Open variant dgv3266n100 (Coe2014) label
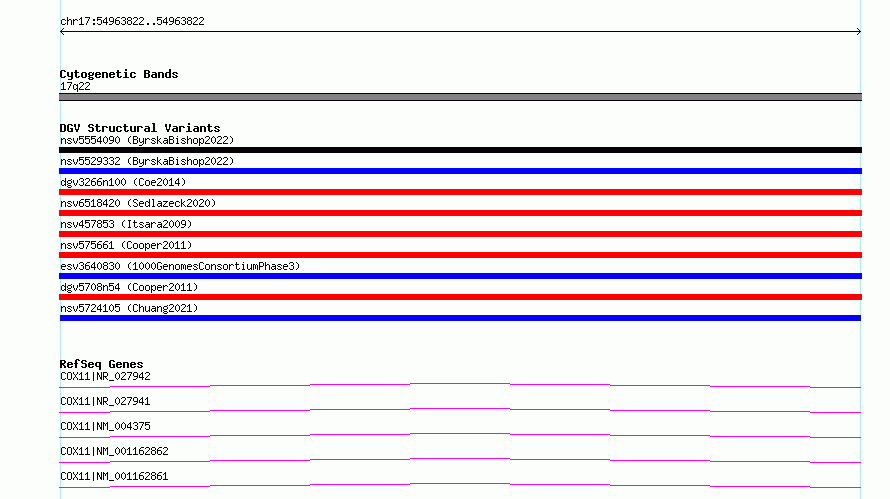This screenshot has height=499, width=890. [123, 182]
